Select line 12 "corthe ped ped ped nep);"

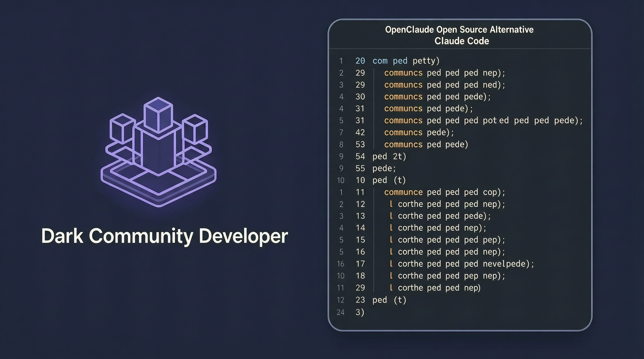447,204
